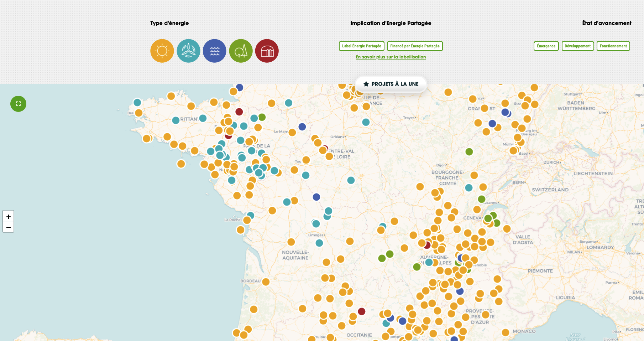Enter fullscreen map with green expand button

[x=19, y=104]
